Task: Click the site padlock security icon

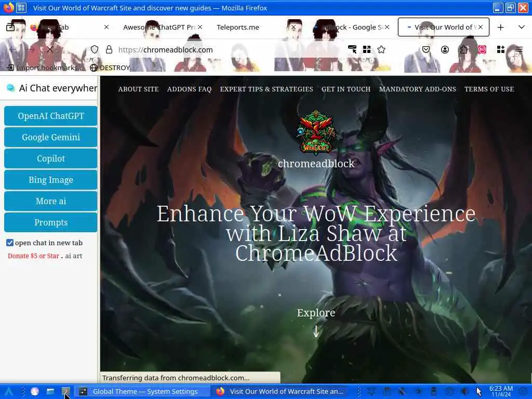Action: 109,49
